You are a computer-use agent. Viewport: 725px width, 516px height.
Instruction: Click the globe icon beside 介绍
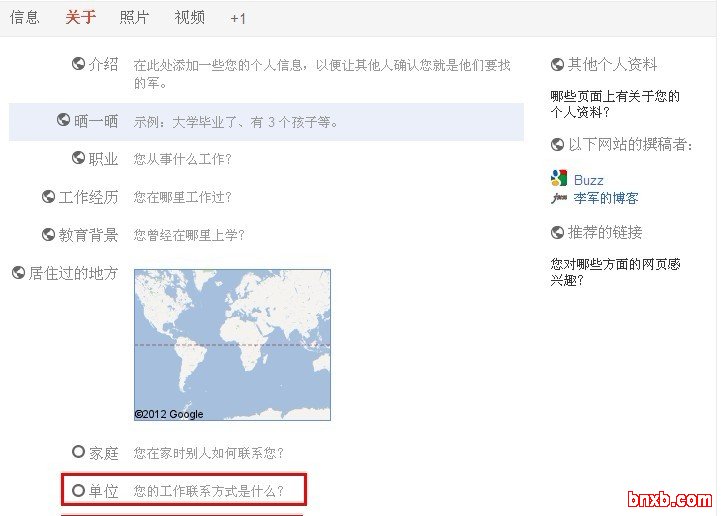[x=78, y=63]
